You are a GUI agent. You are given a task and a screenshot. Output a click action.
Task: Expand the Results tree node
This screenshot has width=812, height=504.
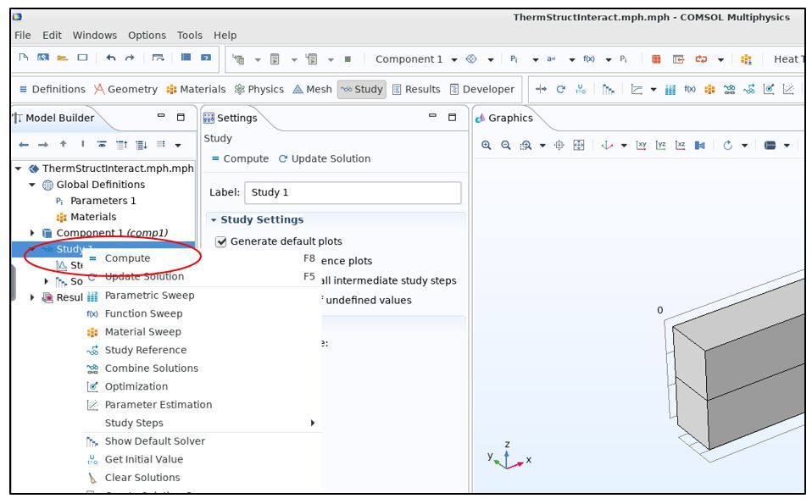[x=32, y=297]
